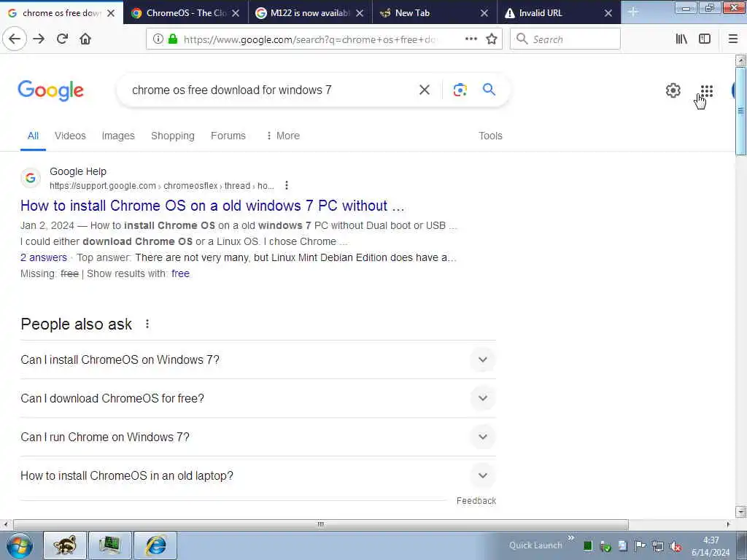Clear the Google search query with X

(425, 90)
